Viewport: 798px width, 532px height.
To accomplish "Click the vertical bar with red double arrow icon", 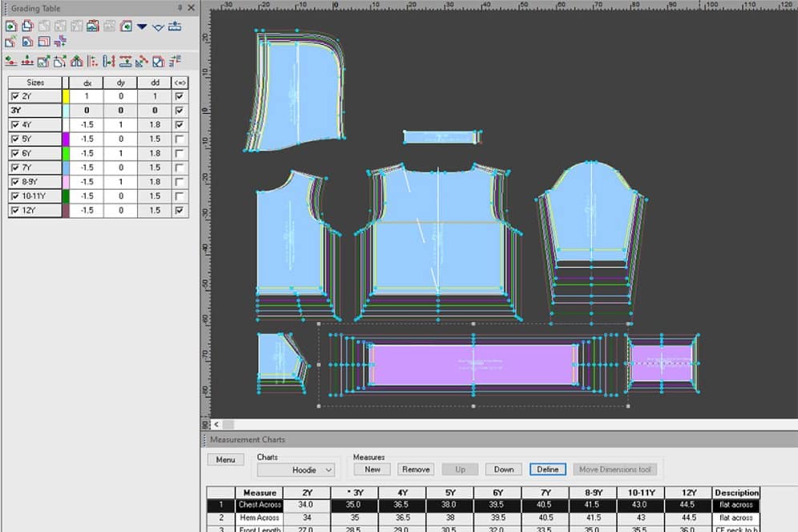I will (x=109, y=62).
